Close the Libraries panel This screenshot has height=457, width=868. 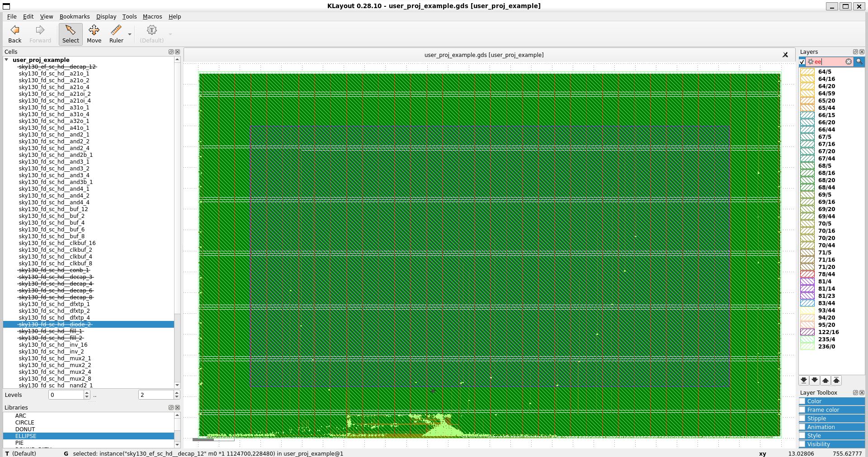[x=177, y=408]
